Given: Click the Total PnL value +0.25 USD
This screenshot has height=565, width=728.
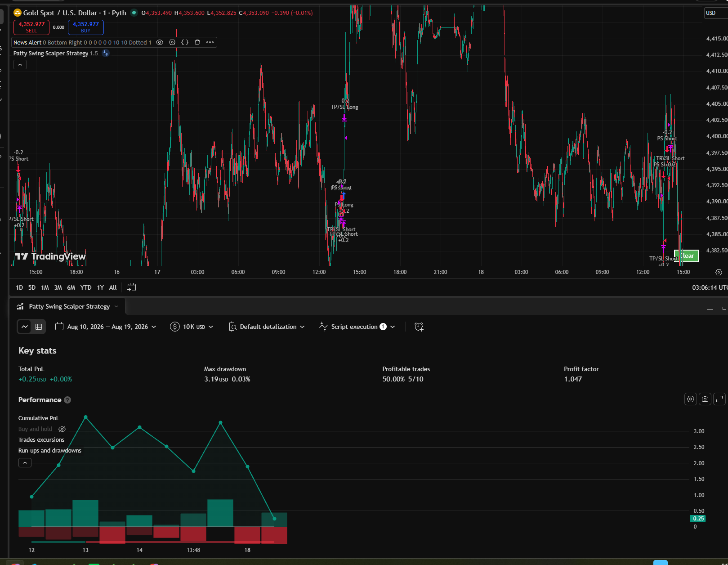Looking at the screenshot, I should point(32,379).
